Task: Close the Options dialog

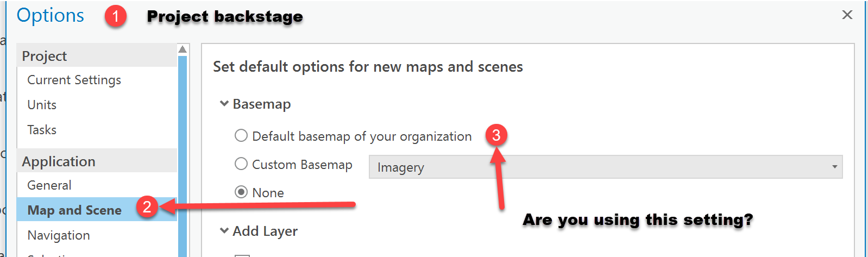Action: pos(847,15)
